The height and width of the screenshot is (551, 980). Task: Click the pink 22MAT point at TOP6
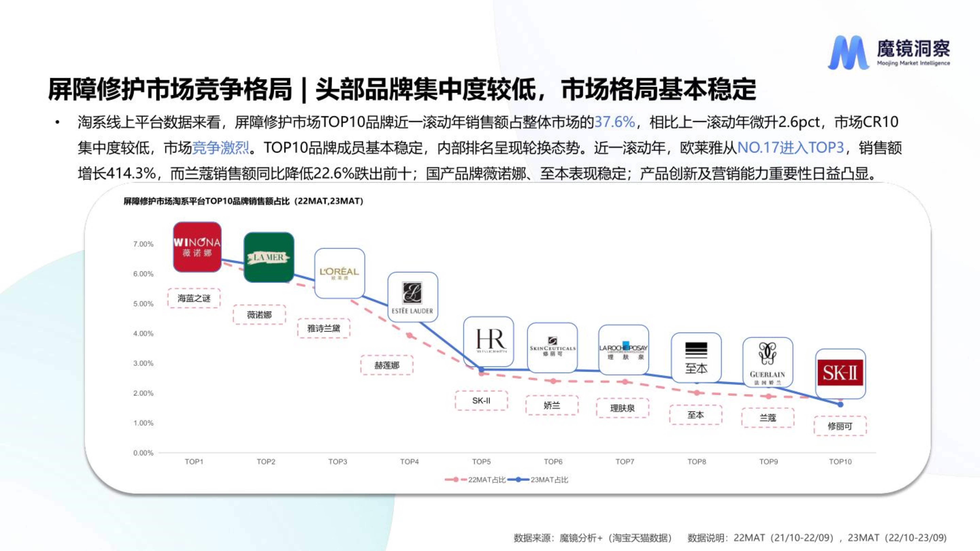tap(553, 381)
